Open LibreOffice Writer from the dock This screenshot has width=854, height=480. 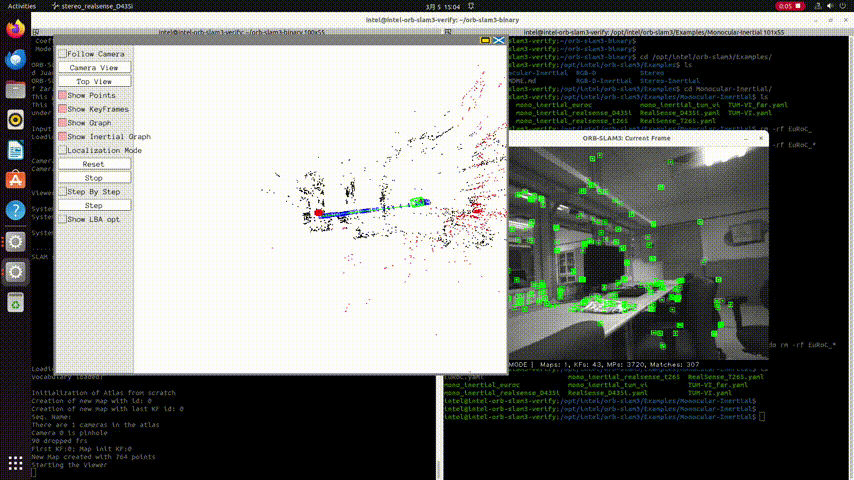pos(15,150)
